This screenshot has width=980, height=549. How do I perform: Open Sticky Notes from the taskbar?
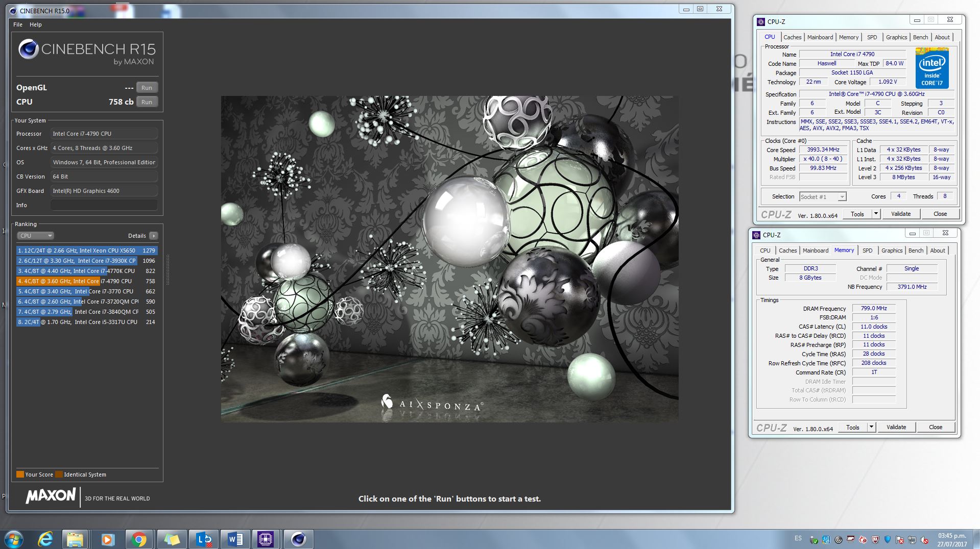(172, 539)
